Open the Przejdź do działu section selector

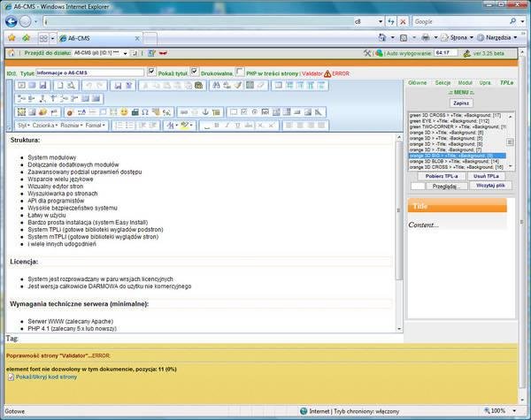coord(100,53)
